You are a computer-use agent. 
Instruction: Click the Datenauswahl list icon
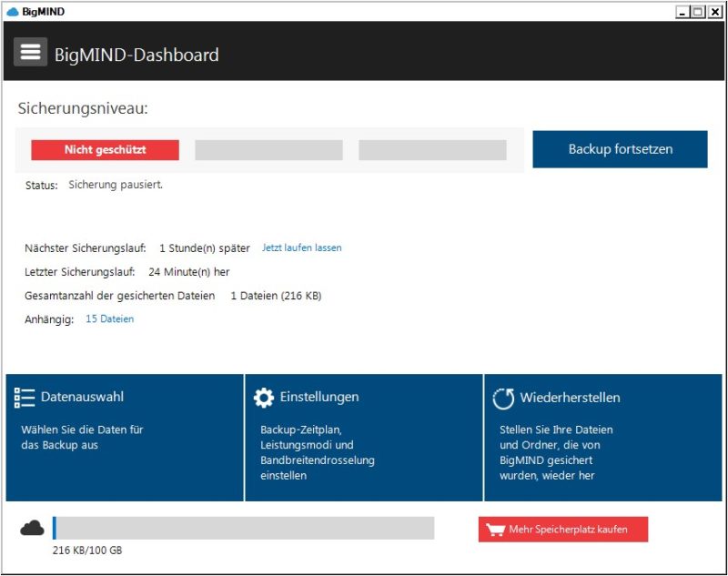click(x=25, y=398)
